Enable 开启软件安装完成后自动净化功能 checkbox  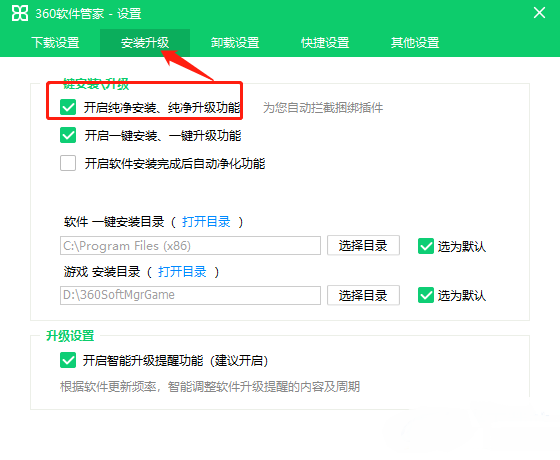point(68,163)
